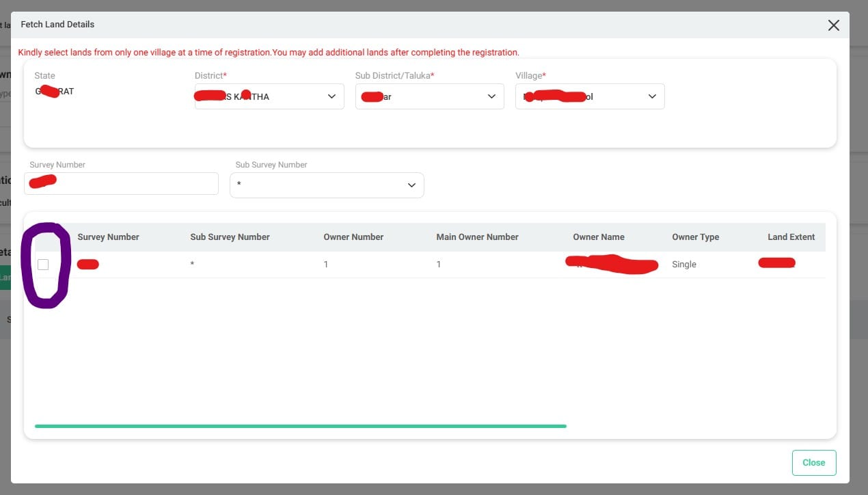The image size is (868, 495).
Task: Click the Land Extent column header
Action: coord(791,237)
